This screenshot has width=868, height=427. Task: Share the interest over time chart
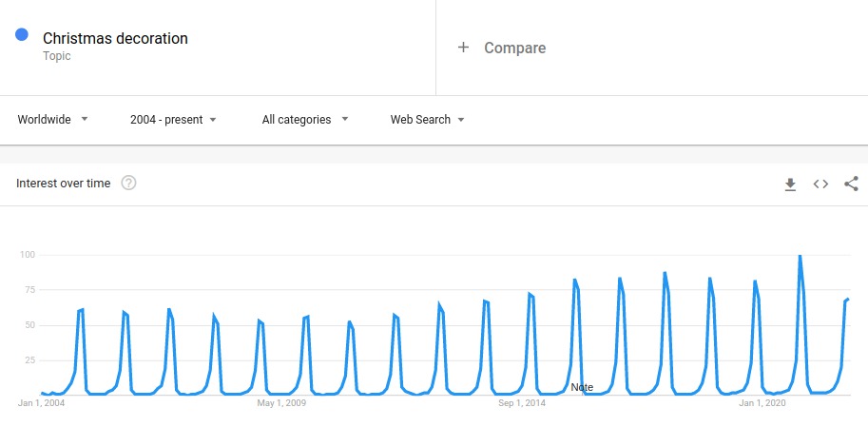pyautogui.click(x=851, y=184)
